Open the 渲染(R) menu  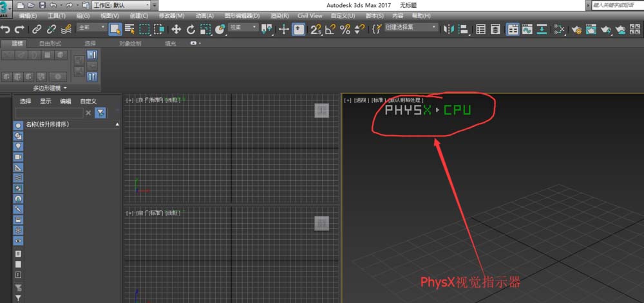(279, 15)
